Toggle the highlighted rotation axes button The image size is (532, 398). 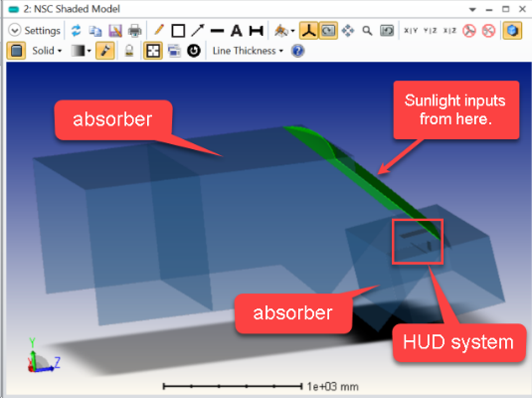click(x=308, y=31)
